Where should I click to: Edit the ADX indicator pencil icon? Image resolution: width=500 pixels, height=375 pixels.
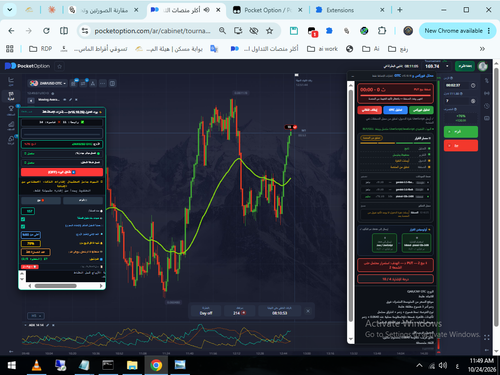[x=48, y=325]
